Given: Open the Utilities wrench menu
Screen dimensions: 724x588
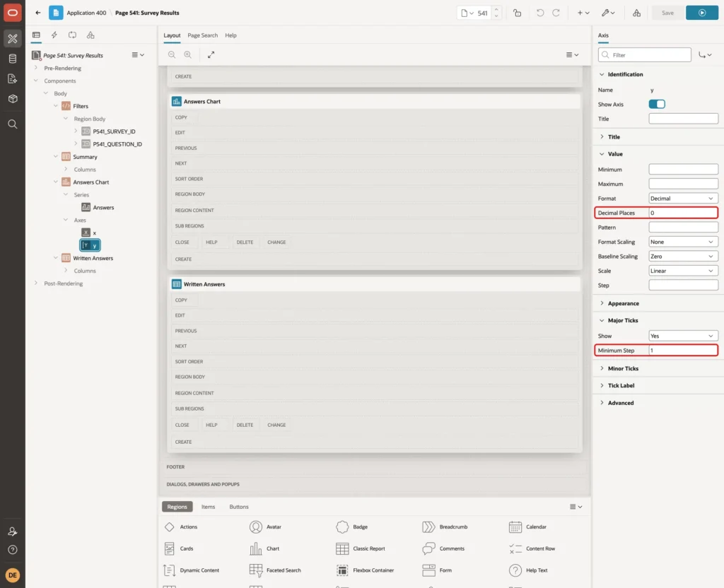Looking at the screenshot, I should (607, 13).
